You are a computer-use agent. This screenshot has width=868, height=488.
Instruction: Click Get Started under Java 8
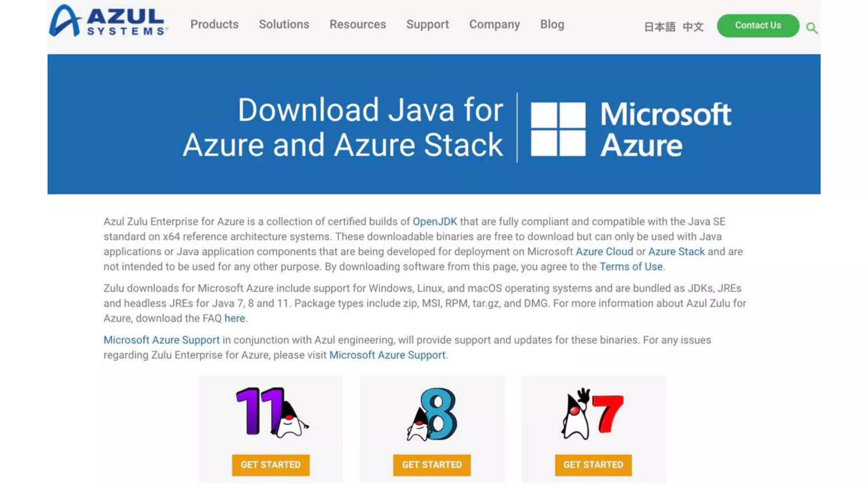pos(432,465)
